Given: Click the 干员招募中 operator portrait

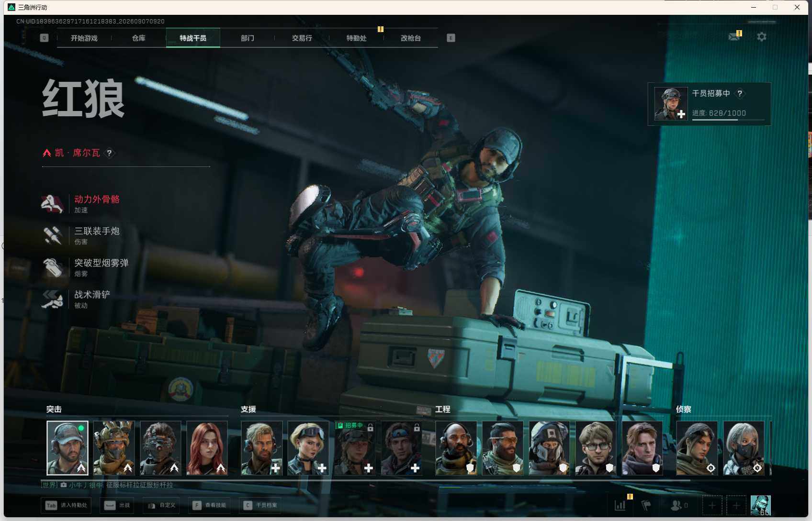Looking at the screenshot, I should coord(671,104).
